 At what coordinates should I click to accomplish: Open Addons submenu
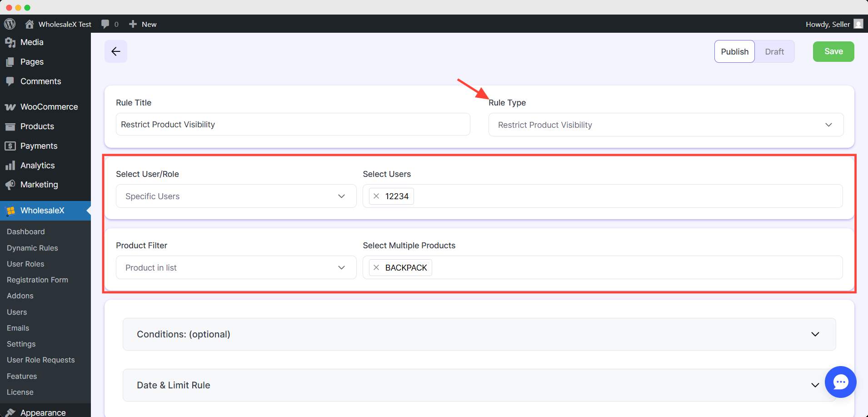[x=20, y=296]
